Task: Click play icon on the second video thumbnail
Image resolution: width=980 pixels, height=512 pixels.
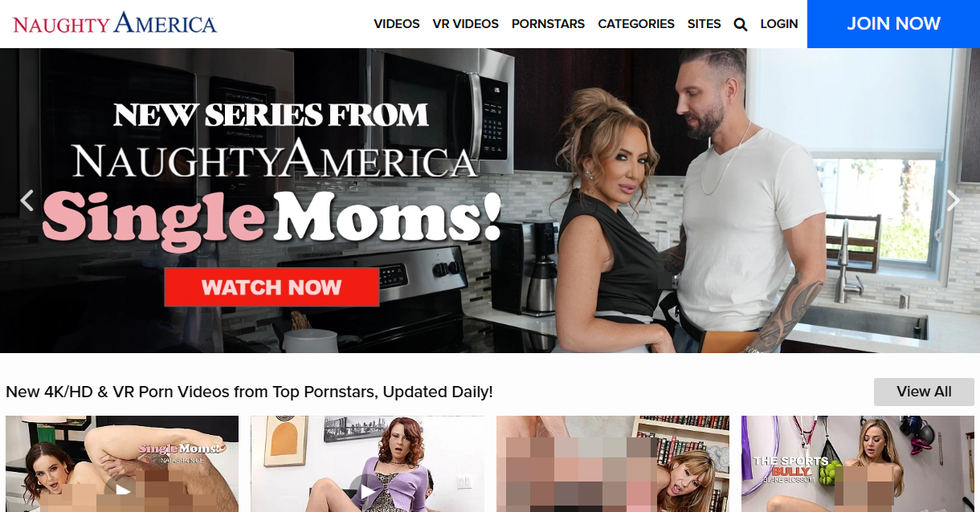Action: pos(367,490)
